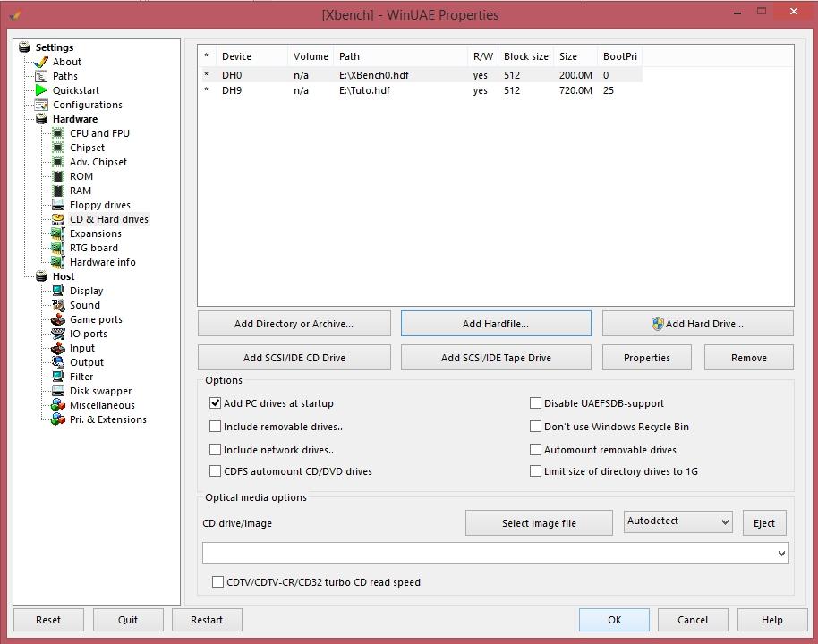The height and width of the screenshot is (644, 818).
Task: Click the Expansions card icon
Action: pos(58,233)
